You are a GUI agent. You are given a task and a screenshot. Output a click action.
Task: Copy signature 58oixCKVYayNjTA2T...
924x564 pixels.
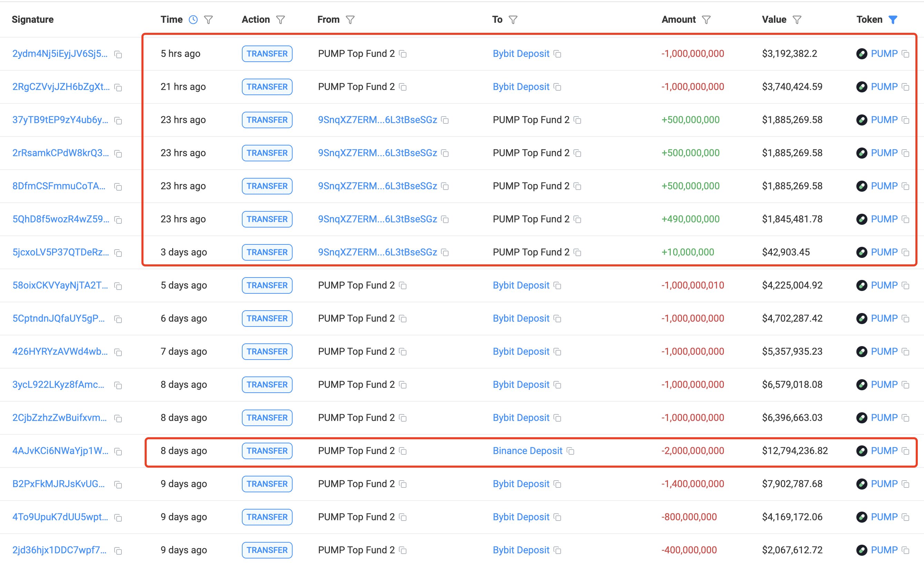118,286
